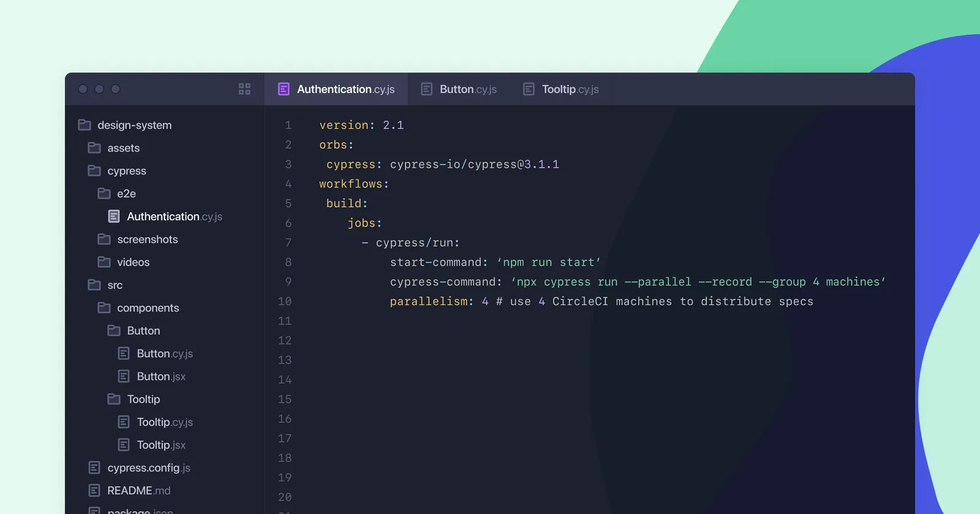
Task: Collapse the cypress folder
Action: coord(126,171)
